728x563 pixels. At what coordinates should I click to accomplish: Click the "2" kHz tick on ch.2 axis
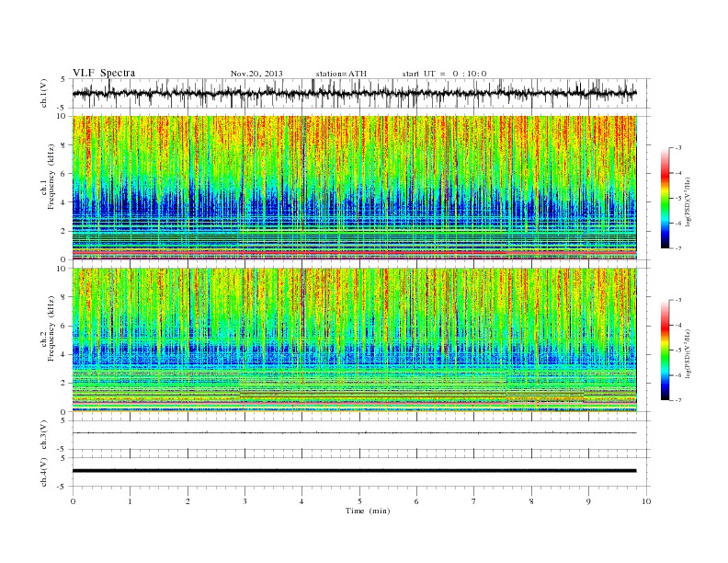point(64,384)
